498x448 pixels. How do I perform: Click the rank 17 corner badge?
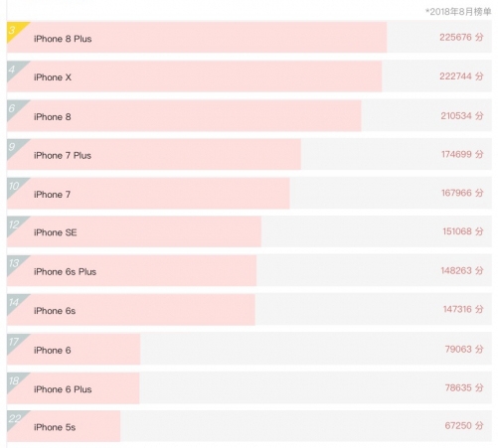(15, 342)
